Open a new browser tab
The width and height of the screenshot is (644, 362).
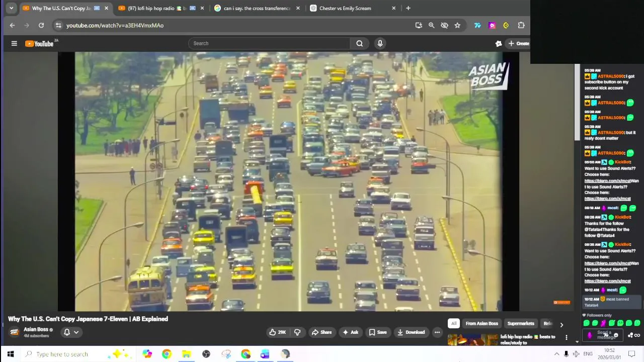pyautogui.click(x=408, y=8)
